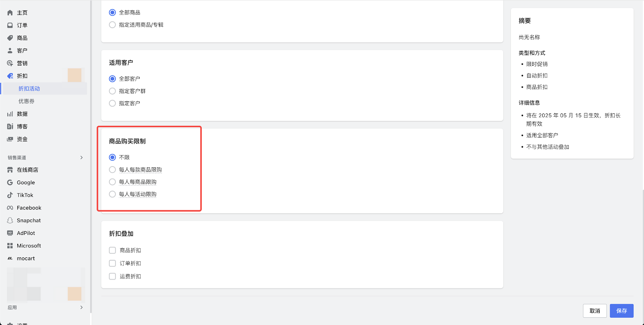Expand the 应用 section chevron
The height and width of the screenshot is (325, 644).
pos(81,307)
